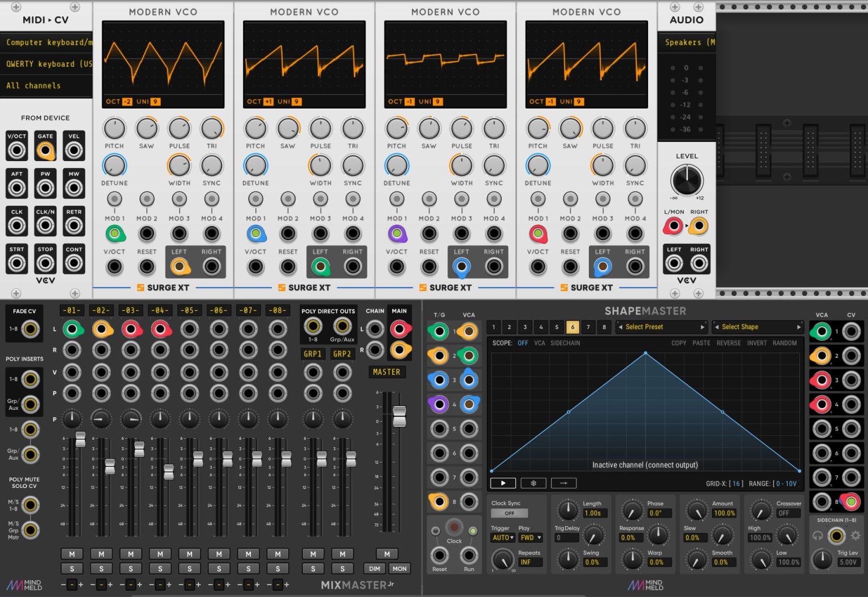
Task: Click the ShapeMaster play button
Action: 503,483
